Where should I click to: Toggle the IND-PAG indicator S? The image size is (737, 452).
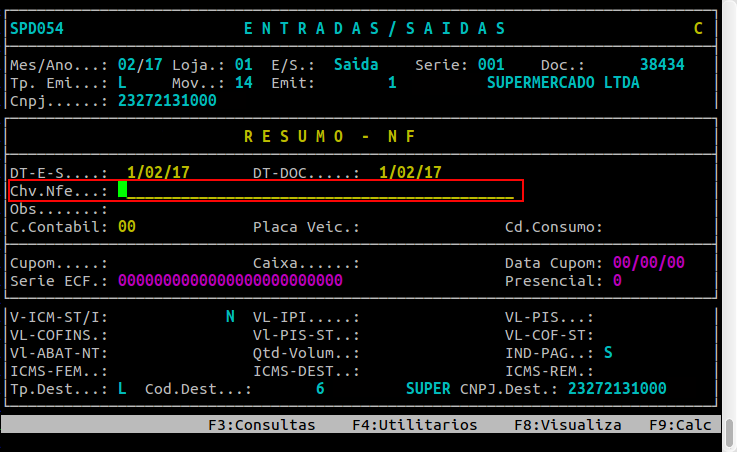point(608,353)
